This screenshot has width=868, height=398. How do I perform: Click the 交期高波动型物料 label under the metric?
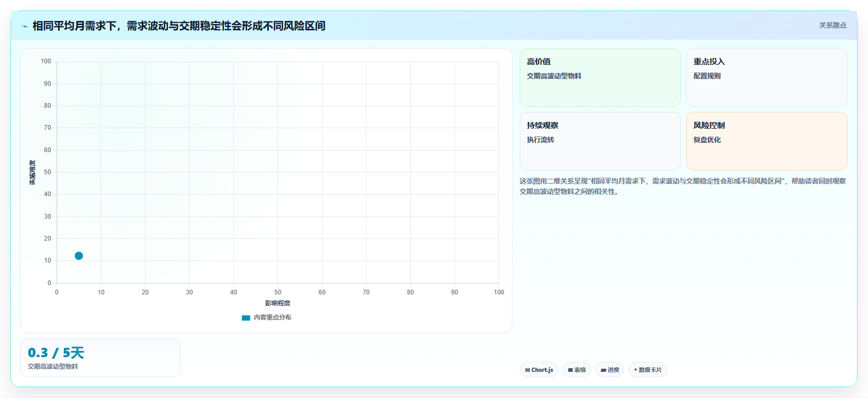coord(53,367)
